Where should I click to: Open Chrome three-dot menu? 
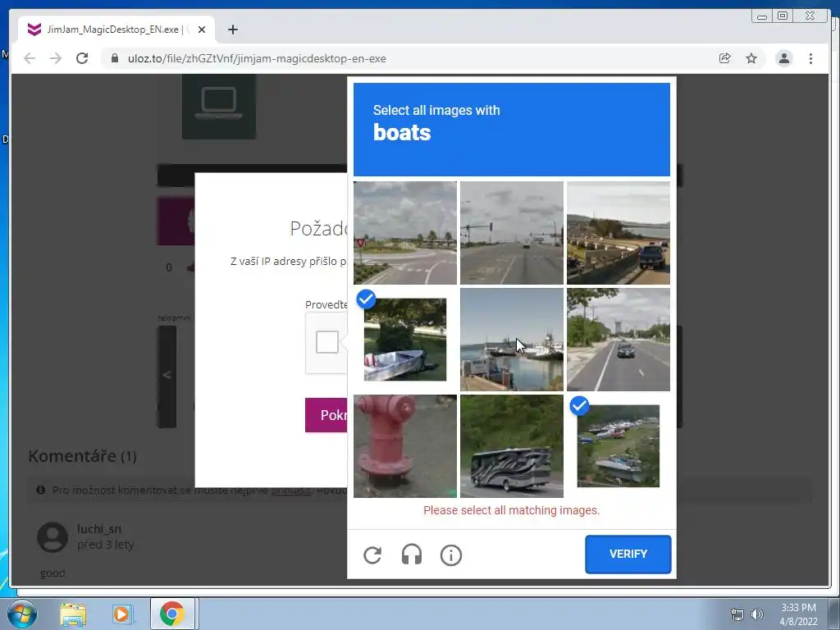coord(810,58)
